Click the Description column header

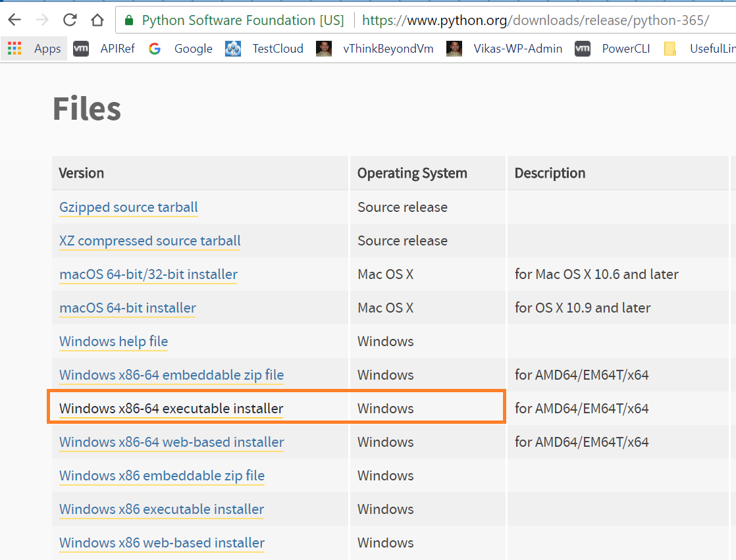click(x=550, y=174)
